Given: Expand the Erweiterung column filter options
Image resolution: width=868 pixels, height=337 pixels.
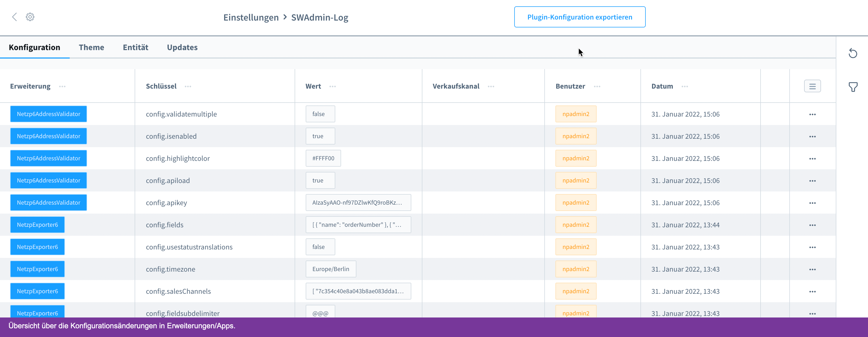Looking at the screenshot, I should 63,86.
